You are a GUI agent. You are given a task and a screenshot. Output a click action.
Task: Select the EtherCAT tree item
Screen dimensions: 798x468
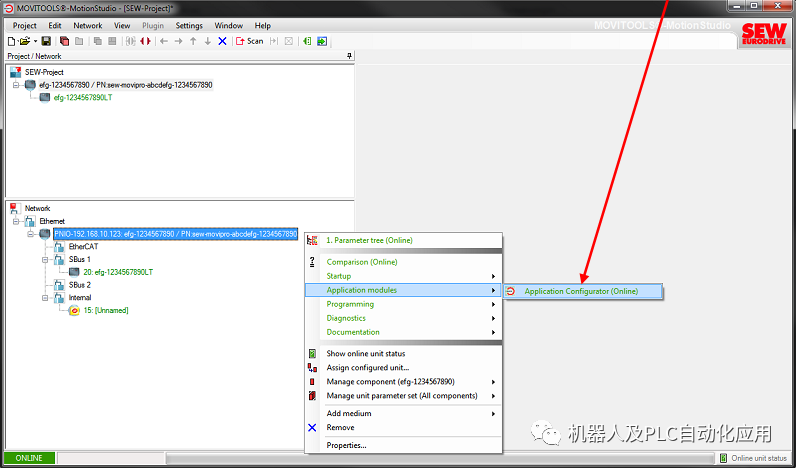pyautogui.click(x=83, y=247)
